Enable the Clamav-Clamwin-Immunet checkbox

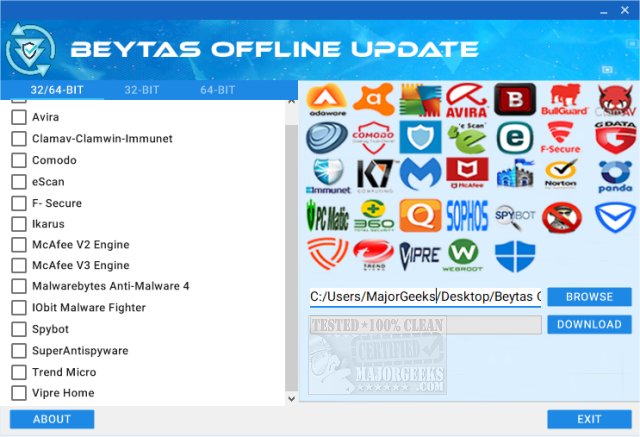(19, 139)
